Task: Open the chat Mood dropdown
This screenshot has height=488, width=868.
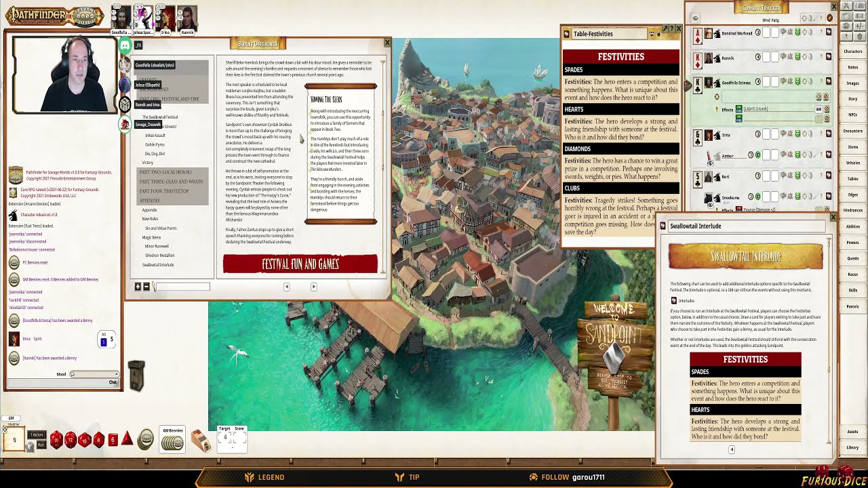Action: click(94, 374)
